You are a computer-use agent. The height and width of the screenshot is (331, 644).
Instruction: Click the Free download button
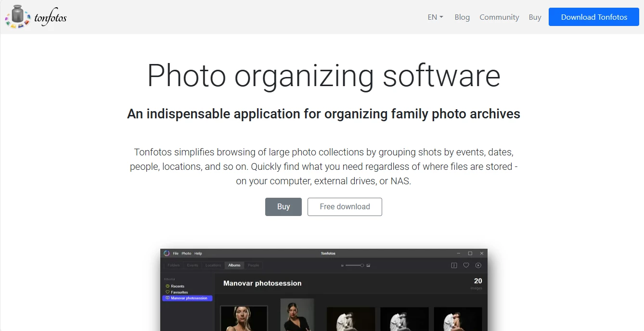tap(345, 207)
